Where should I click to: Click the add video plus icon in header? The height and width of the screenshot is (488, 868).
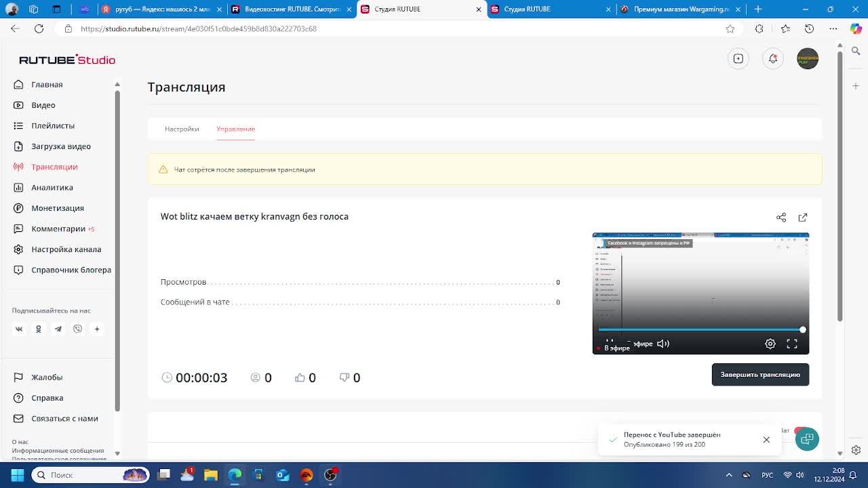[x=738, y=58]
